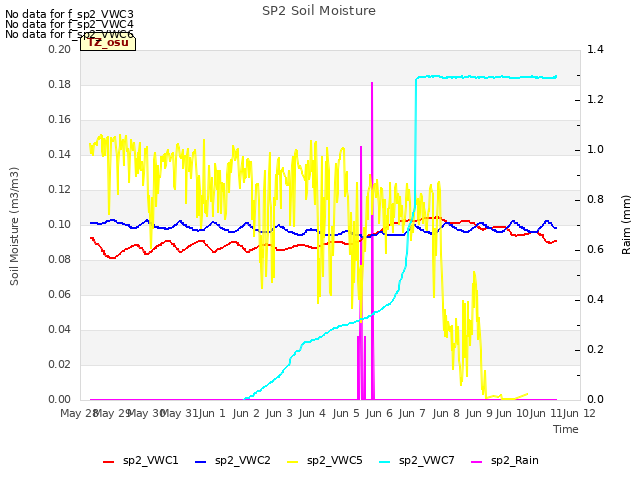Click the magenta sp2_Rain legend swatch

[x=476, y=462]
